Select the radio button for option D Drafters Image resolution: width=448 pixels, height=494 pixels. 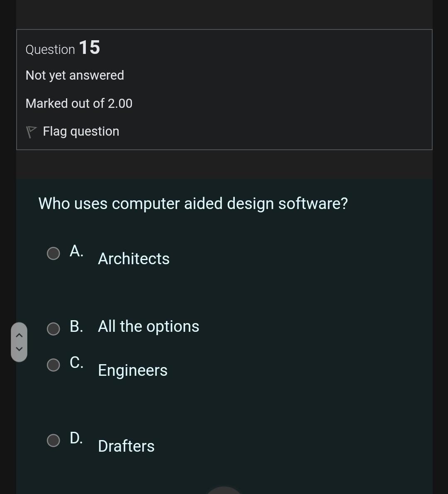(53, 440)
